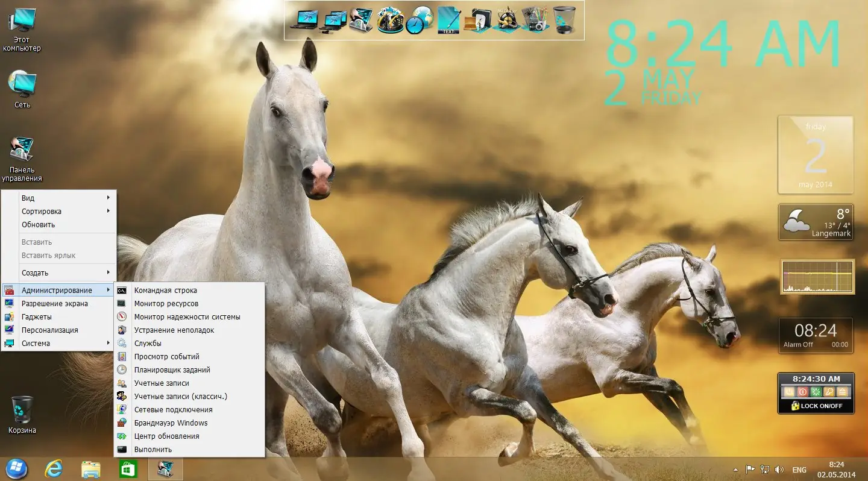The height and width of the screenshot is (481, 868).
Task: Open Сетевые подключения entry
Action: point(189,409)
